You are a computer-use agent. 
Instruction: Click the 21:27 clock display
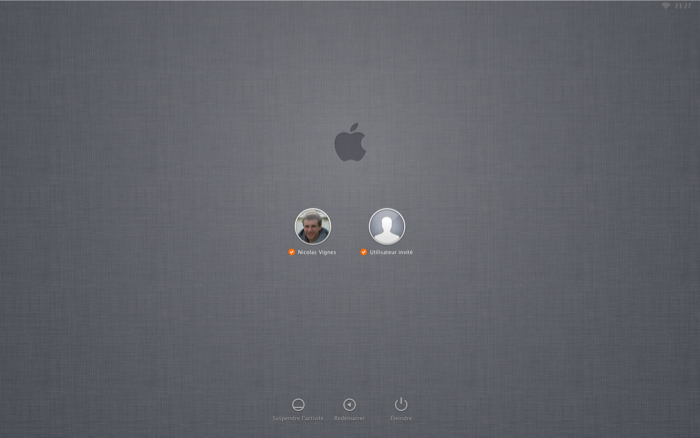point(683,6)
